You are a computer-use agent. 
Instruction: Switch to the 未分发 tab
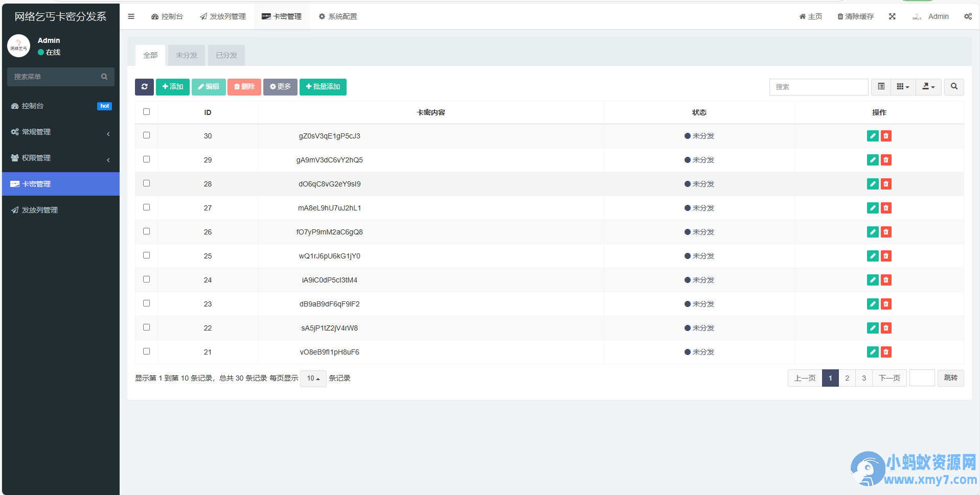[187, 55]
